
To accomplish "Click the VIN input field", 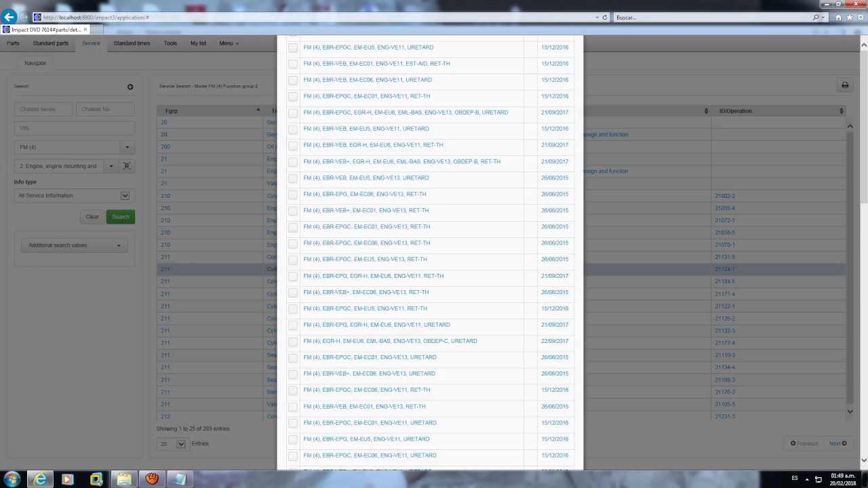I will click(x=75, y=128).
